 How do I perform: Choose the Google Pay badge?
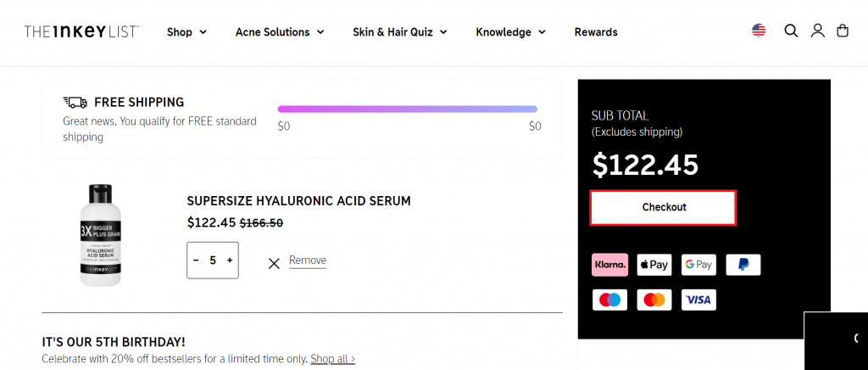pyautogui.click(x=698, y=265)
